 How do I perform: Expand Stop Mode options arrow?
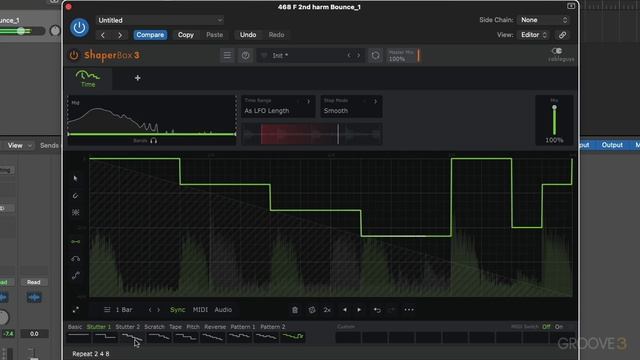pos(376,101)
